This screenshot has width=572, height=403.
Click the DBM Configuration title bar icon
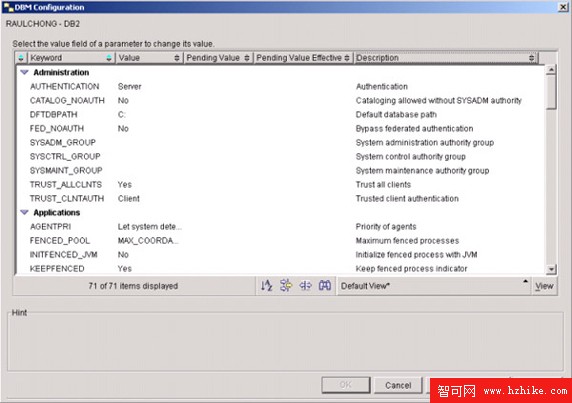(x=8, y=7)
